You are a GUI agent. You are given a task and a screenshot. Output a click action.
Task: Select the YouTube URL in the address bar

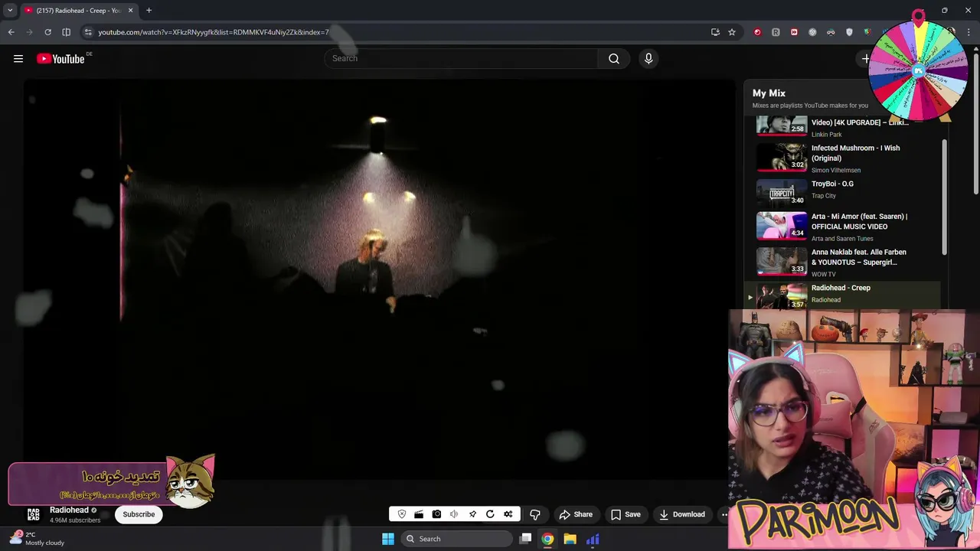[214, 32]
